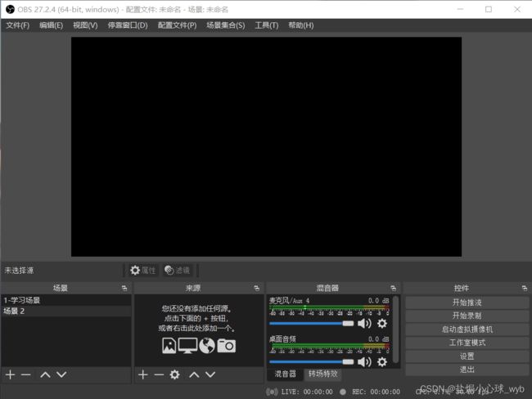Open 麦克风/Aux 4 audio settings gear
This screenshot has height=399, width=532.
click(382, 324)
